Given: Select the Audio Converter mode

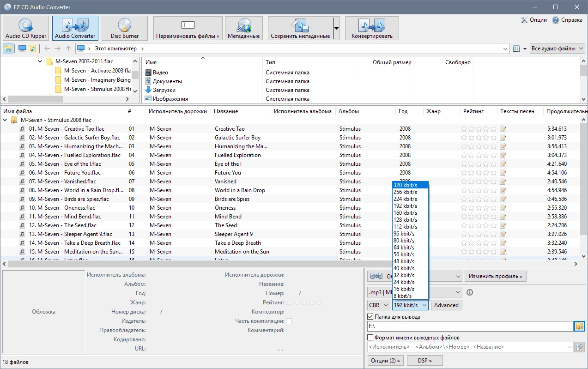Looking at the screenshot, I should click(75, 28).
